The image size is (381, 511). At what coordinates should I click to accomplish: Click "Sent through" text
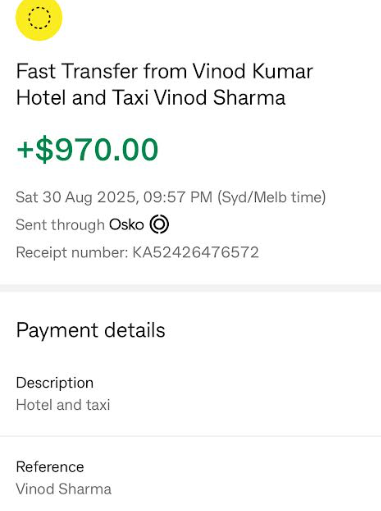[60, 225]
